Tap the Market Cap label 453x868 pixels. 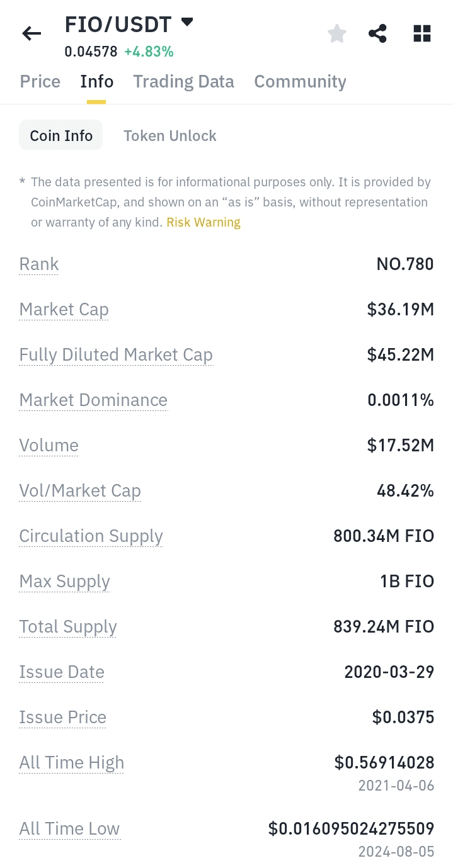(x=64, y=310)
